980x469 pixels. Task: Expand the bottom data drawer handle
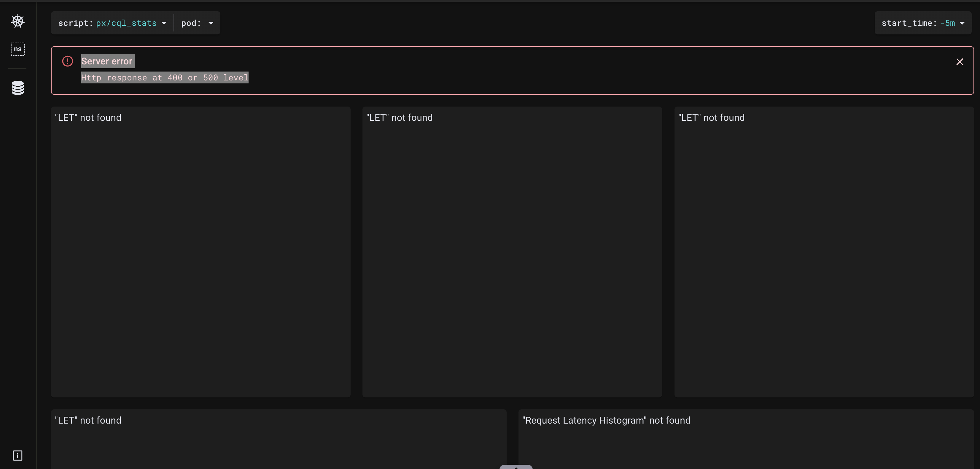pyautogui.click(x=516, y=467)
